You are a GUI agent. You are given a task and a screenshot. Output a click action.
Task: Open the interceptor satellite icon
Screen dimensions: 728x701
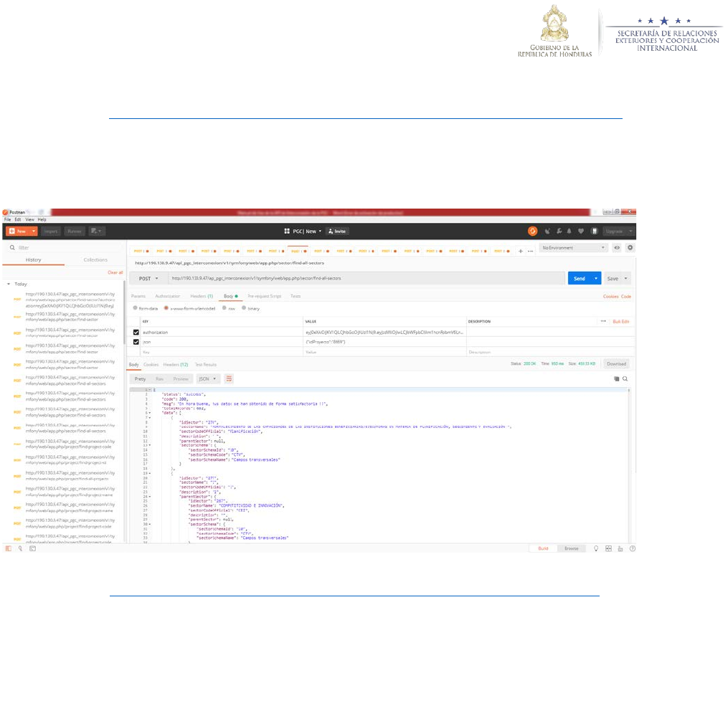click(x=547, y=231)
